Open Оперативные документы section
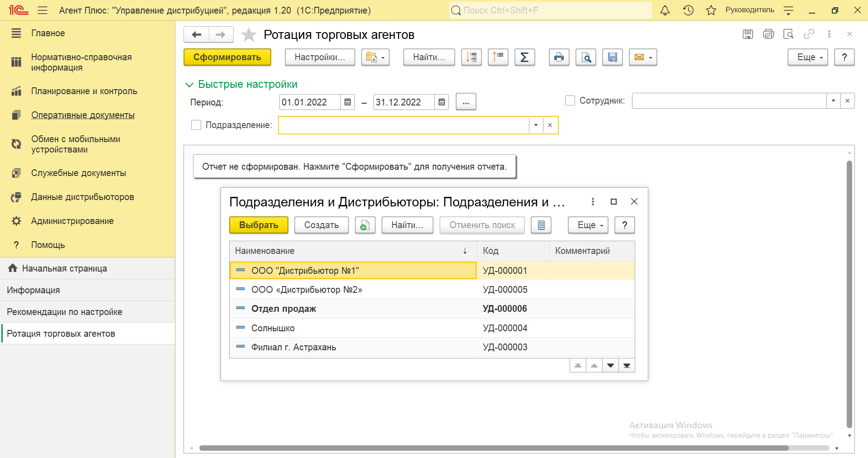This screenshot has width=868, height=458. point(83,115)
